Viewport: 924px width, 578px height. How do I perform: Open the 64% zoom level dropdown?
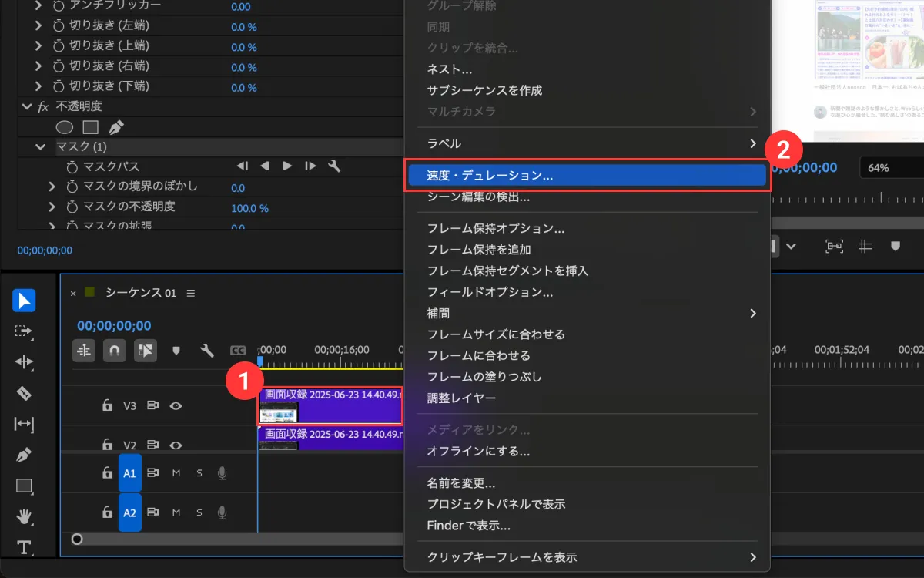(x=889, y=168)
